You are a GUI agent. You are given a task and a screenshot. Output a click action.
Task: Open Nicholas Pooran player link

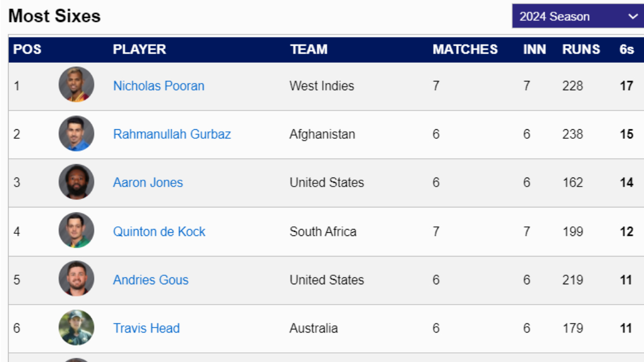[158, 86]
